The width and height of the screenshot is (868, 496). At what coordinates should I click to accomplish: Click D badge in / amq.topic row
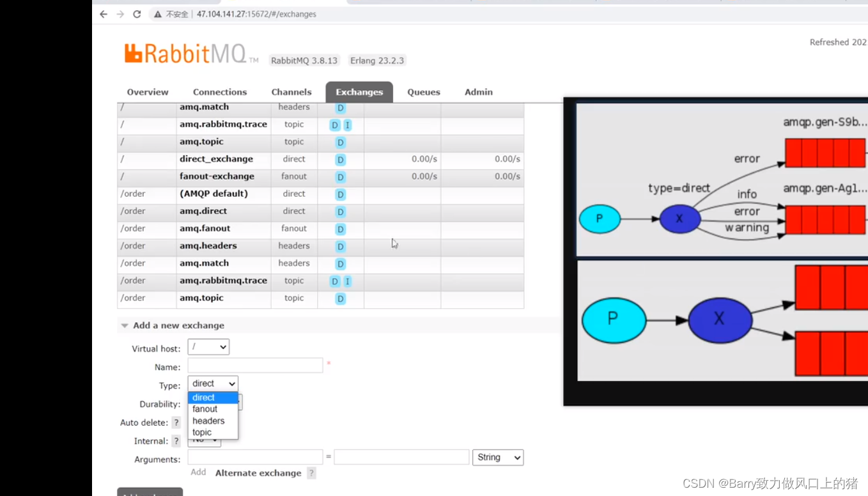click(341, 143)
